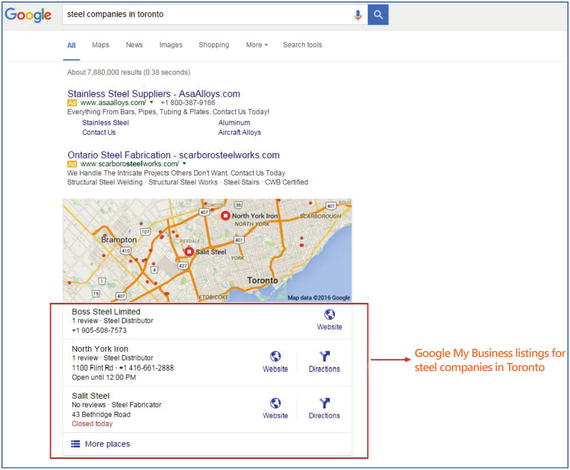Click the +1 800-387-9166 ad phone number
Viewport: 570px width, 470px height.
[x=188, y=103]
